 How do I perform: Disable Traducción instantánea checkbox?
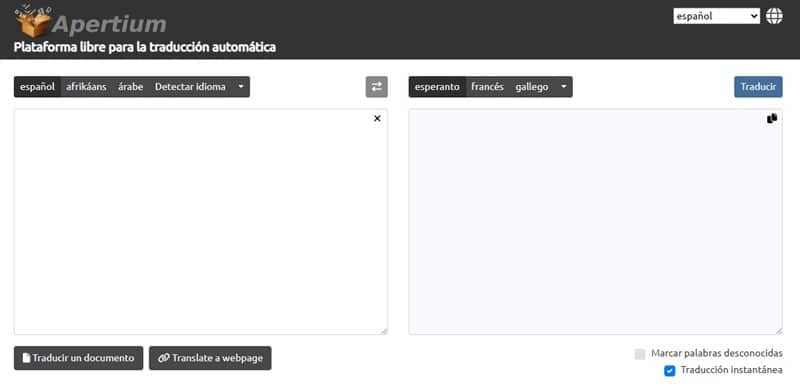[x=669, y=371]
